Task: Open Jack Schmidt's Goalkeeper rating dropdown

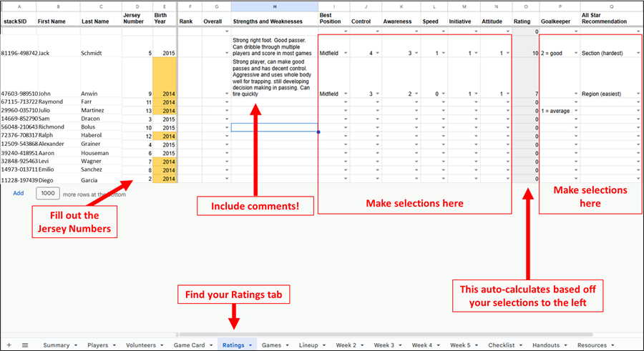Action: pyautogui.click(x=575, y=54)
